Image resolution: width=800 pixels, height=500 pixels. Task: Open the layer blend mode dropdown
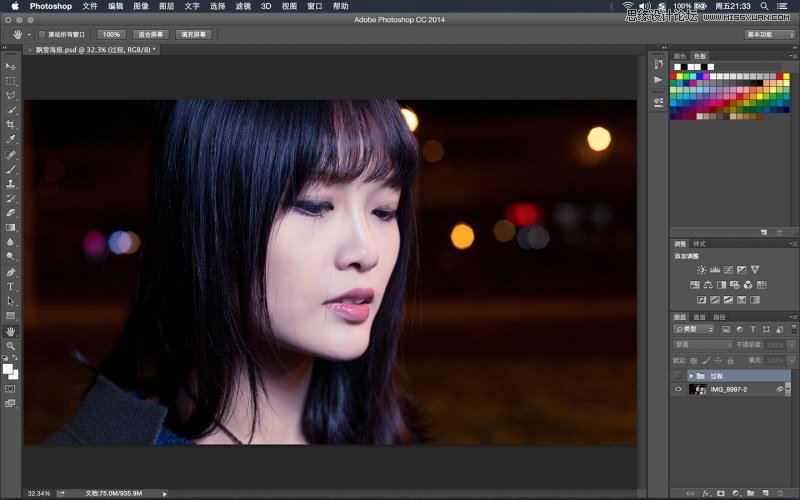pos(703,345)
